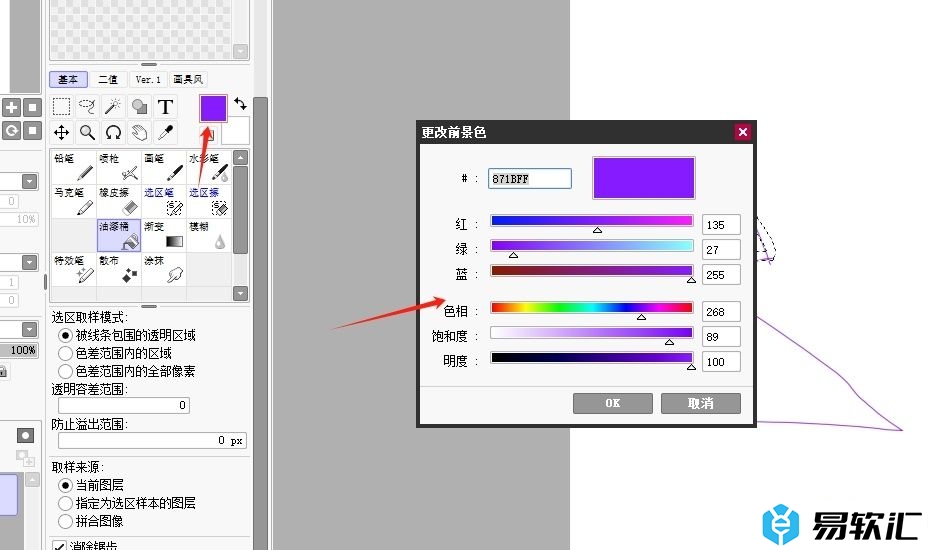Select the rotate view tool
Screen dimensions: 928x550
113,133
